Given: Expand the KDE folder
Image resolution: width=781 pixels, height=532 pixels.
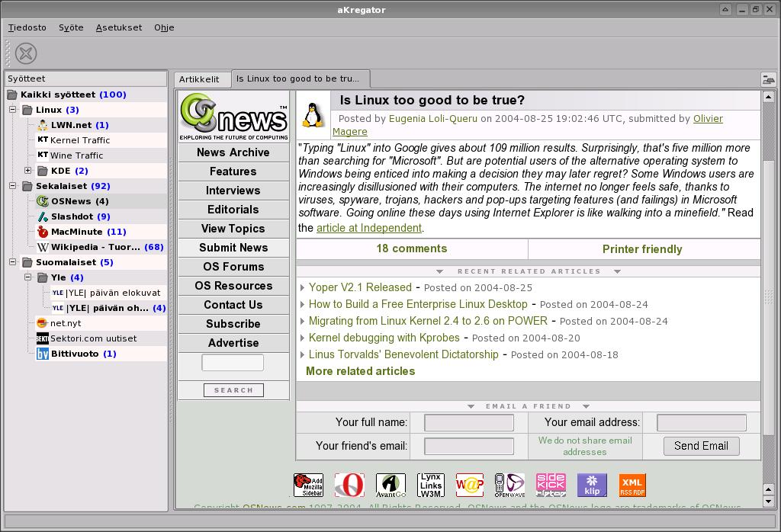Looking at the screenshot, I should click(28, 170).
